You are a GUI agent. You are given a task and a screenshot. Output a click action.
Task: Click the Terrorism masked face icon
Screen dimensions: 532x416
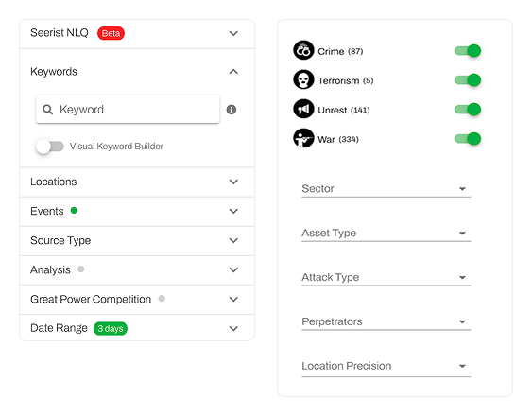pyautogui.click(x=303, y=79)
